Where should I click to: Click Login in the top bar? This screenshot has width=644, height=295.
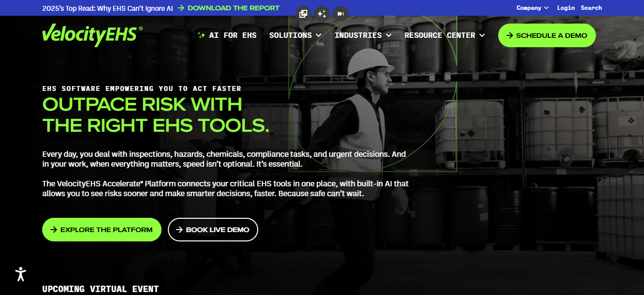tap(565, 8)
